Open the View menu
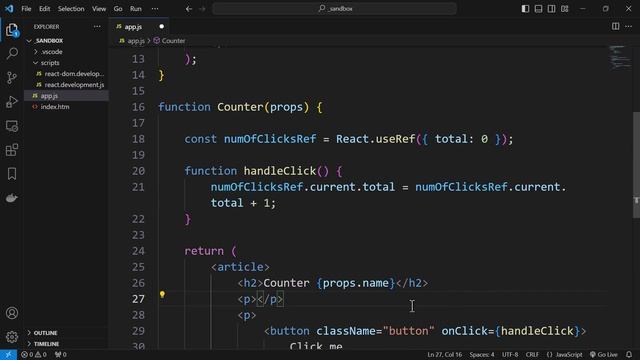This screenshot has height=360, width=640. click(99, 9)
